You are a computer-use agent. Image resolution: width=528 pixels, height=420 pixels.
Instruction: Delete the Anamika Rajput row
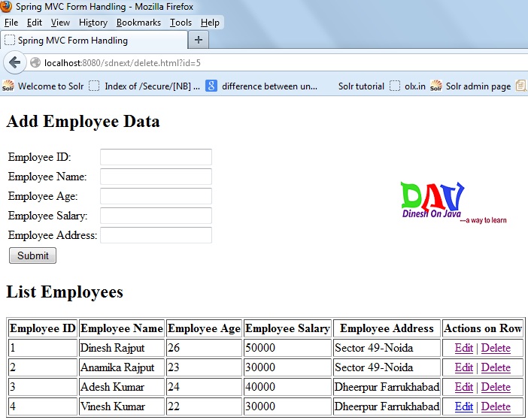(x=496, y=367)
